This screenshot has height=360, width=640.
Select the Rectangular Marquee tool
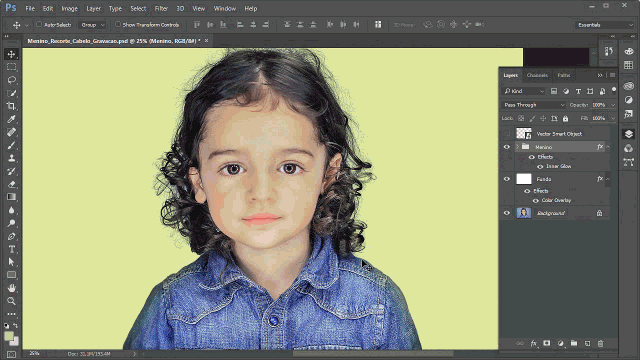(11, 67)
